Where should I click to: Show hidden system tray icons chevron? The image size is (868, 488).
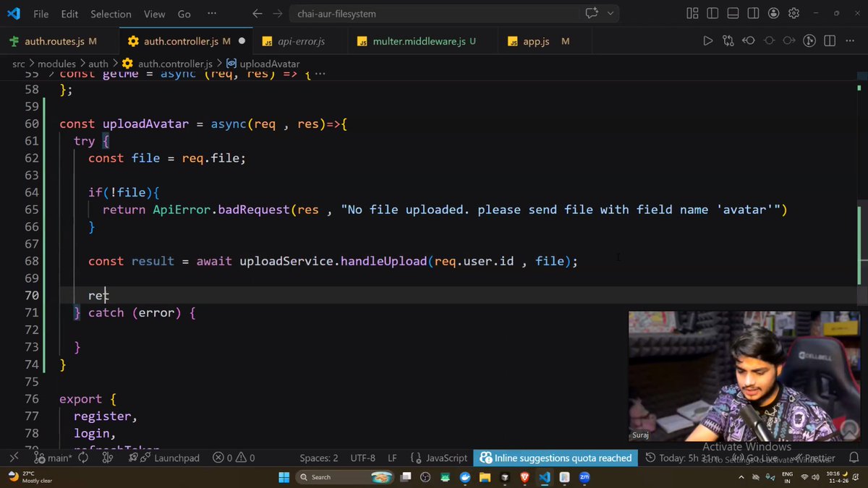[x=741, y=477]
